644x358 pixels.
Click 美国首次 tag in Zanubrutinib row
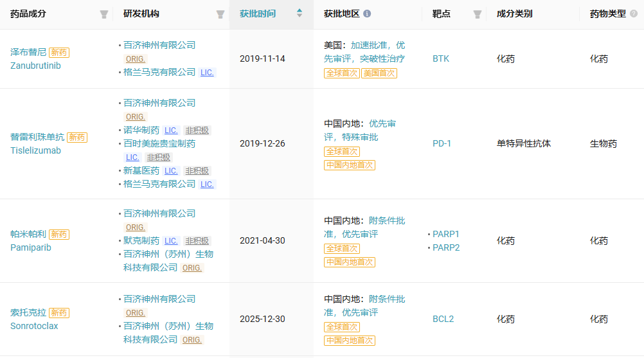click(379, 73)
